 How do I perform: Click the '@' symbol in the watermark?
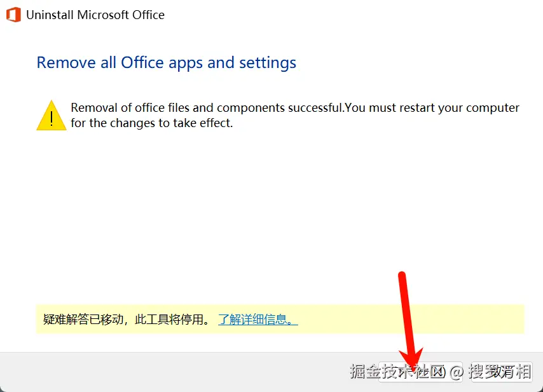coord(457,372)
